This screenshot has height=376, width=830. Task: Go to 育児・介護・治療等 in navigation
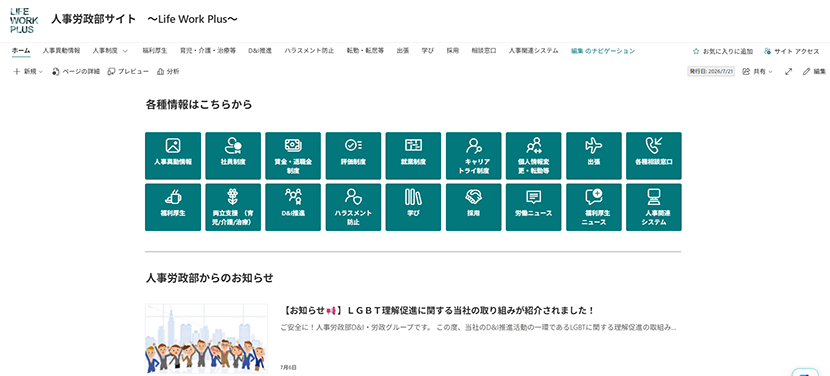[x=208, y=51]
